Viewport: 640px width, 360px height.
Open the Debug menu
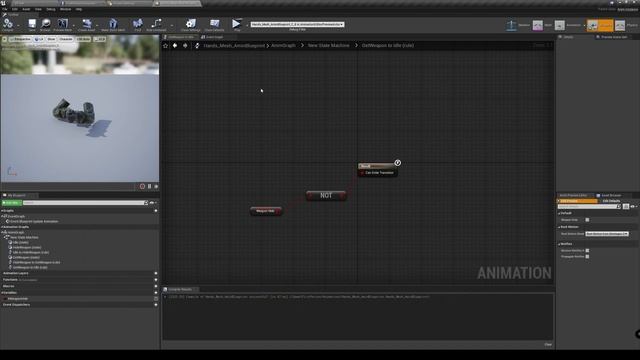51,9
